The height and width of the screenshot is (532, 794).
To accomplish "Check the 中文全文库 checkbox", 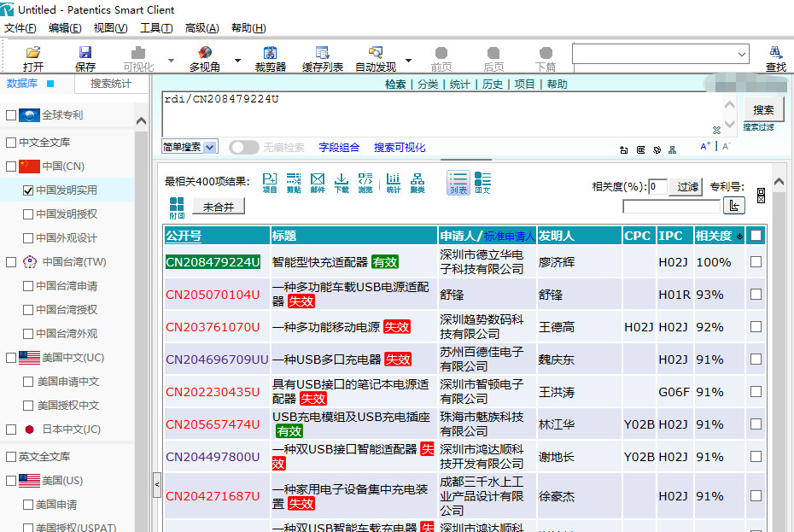I will (x=11, y=143).
